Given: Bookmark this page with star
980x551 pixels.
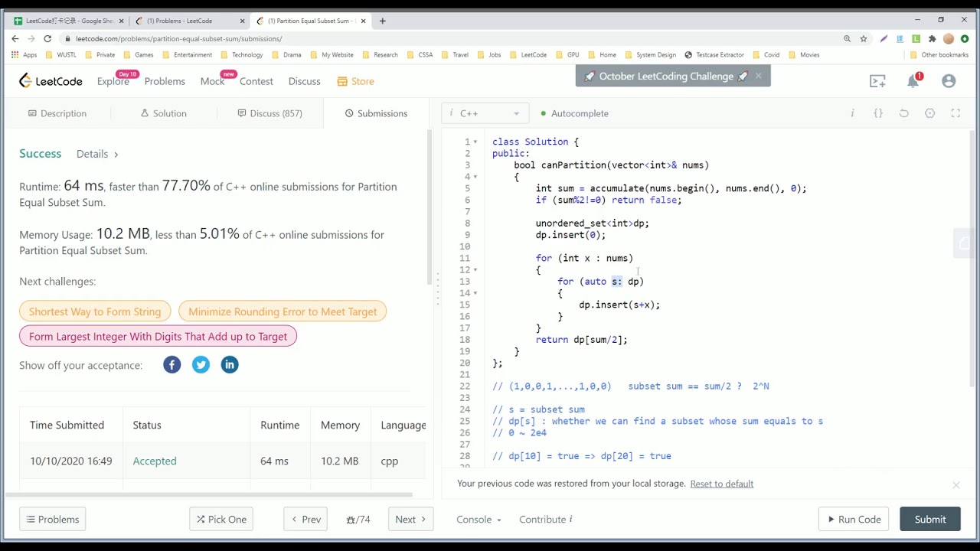Looking at the screenshot, I should tap(864, 38).
